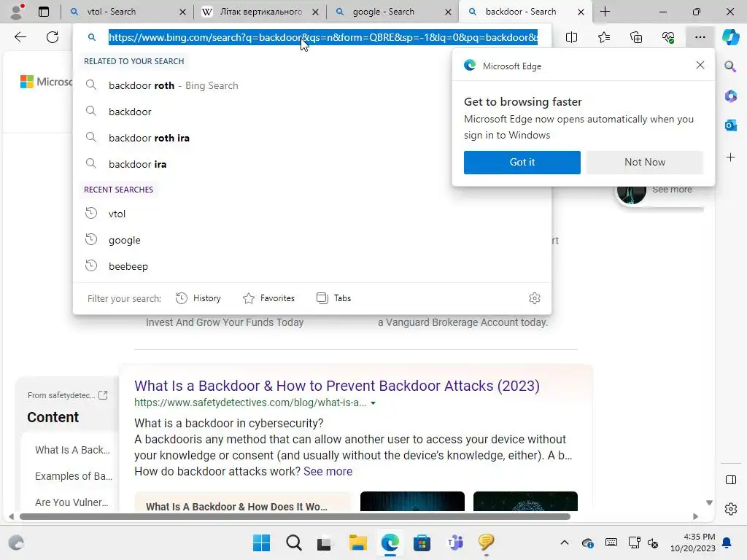This screenshot has height=560, width=747.
Task: Open What Is a Backdoor result title
Action: pyautogui.click(x=337, y=385)
